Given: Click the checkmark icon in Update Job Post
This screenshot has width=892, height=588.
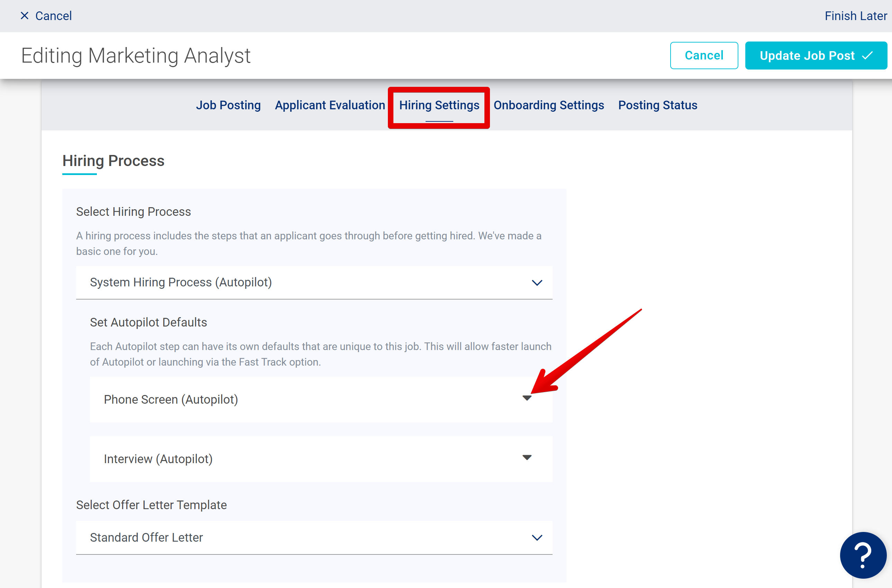Looking at the screenshot, I should coord(866,55).
